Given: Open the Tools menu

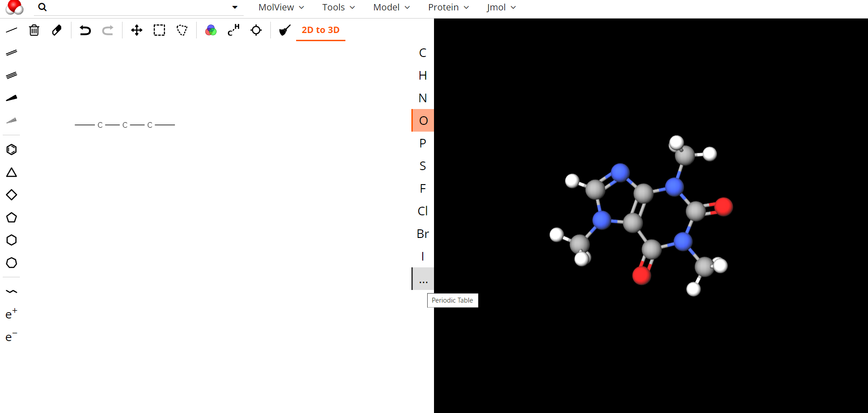Looking at the screenshot, I should pyautogui.click(x=339, y=7).
